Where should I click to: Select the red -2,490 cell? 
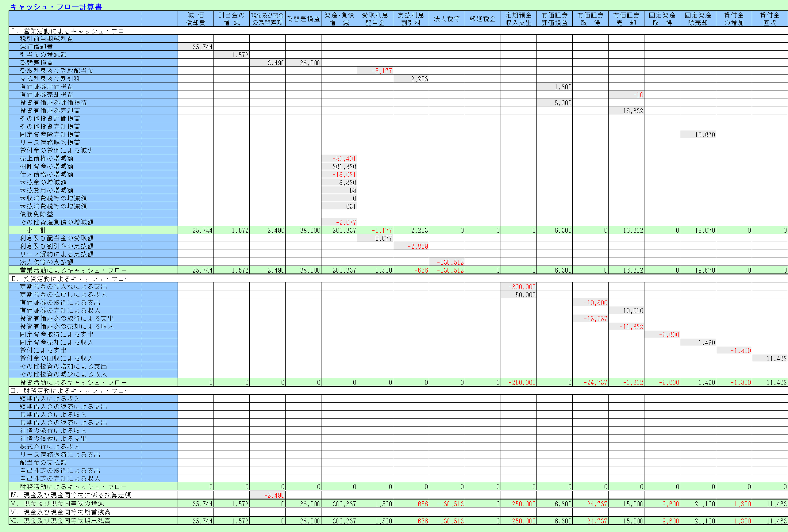(x=267, y=495)
